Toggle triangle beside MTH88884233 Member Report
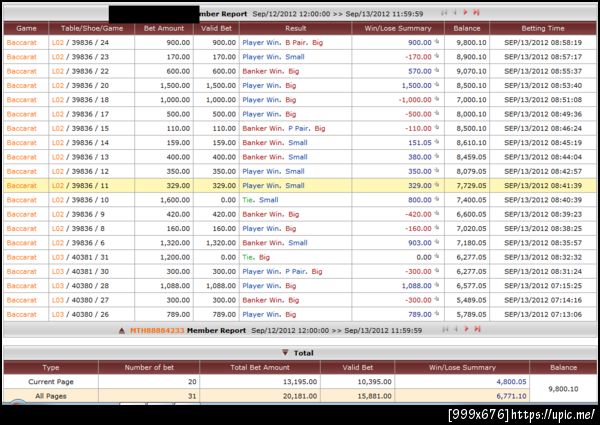This screenshot has height=425, width=600. pyautogui.click(x=122, y=331)
